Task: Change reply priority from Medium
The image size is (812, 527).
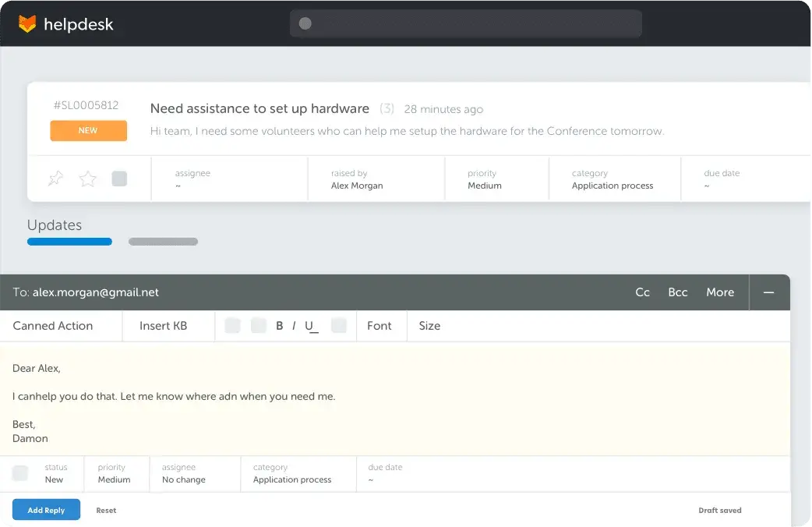Action: [x=115, y=474]
